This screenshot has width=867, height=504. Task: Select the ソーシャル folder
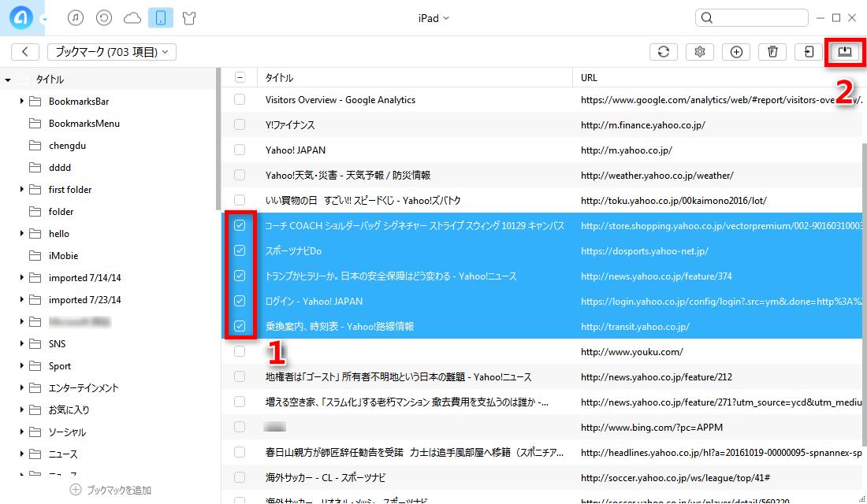coord(67,432)
